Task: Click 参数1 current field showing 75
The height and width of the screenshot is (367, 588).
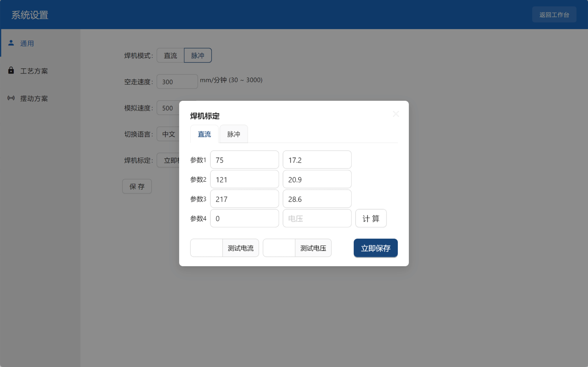Action: pos(244,160)
